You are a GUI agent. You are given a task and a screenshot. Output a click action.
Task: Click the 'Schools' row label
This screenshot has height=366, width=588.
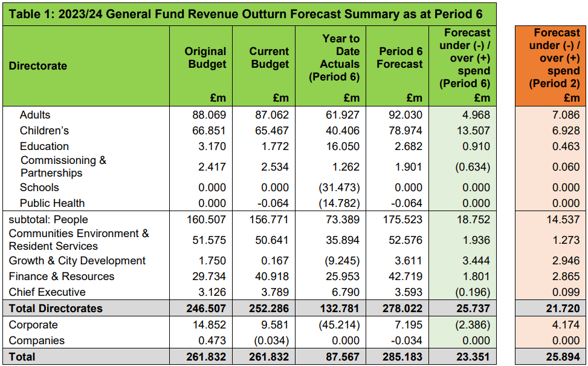[39, 188]
